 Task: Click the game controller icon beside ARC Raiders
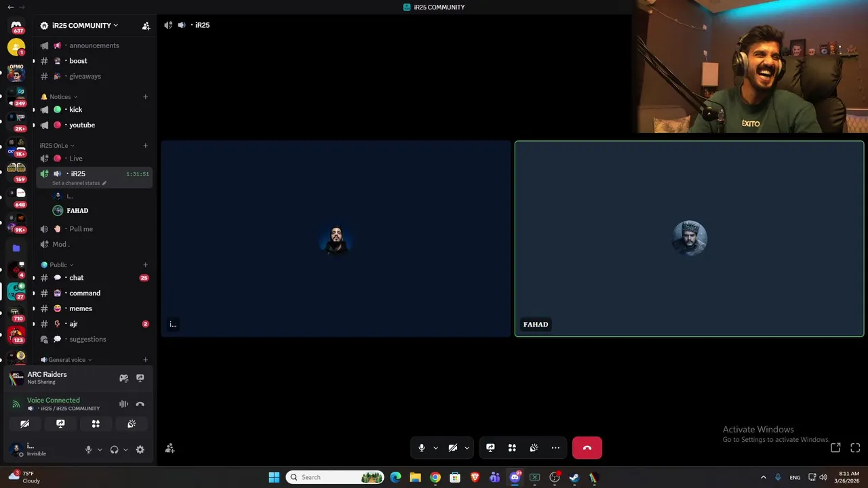123,378
